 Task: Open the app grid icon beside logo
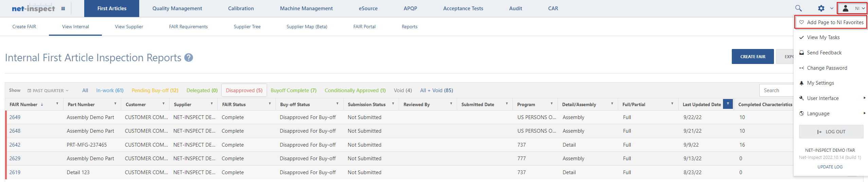[x=63, y=9]
